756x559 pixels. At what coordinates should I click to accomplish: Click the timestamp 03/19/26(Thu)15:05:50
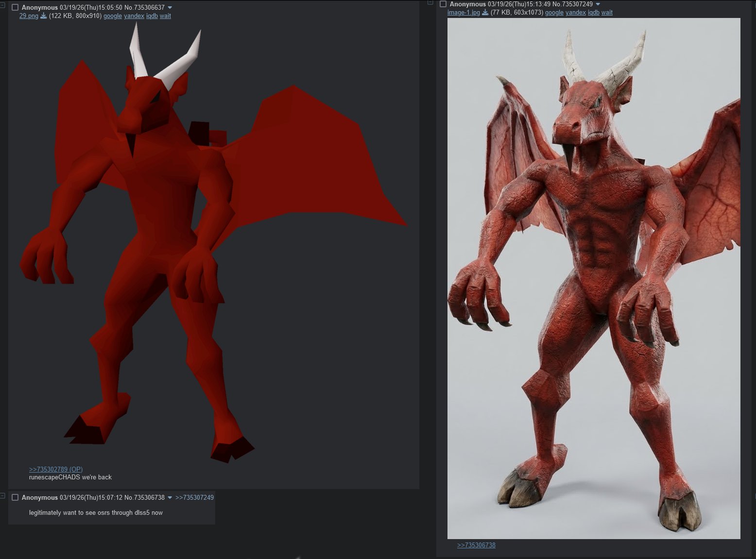pos(91,8)
